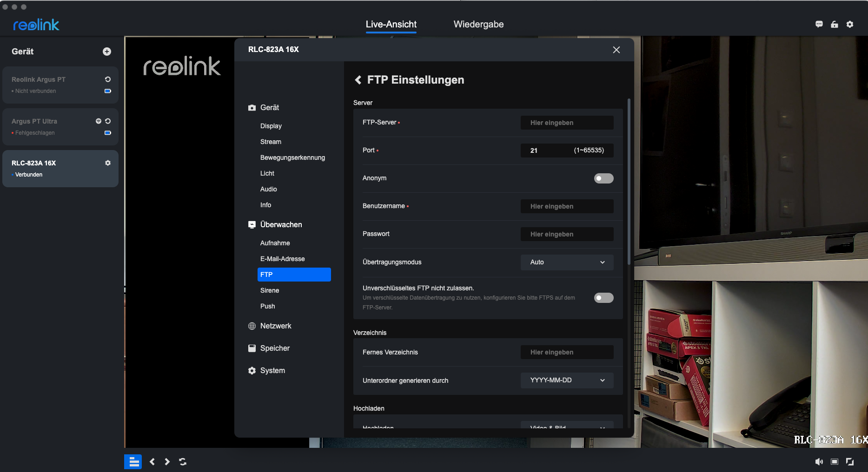Click the FTP-Server input field
This screenshot has width=868, height=472.
[567, 123]
